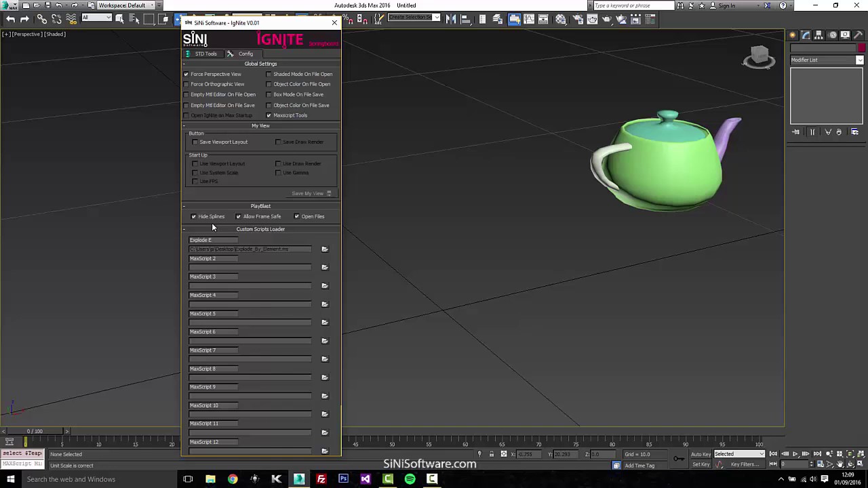The image size is (868, 488).
Task: Open the Curve Editor
Action: click(529, 19)
